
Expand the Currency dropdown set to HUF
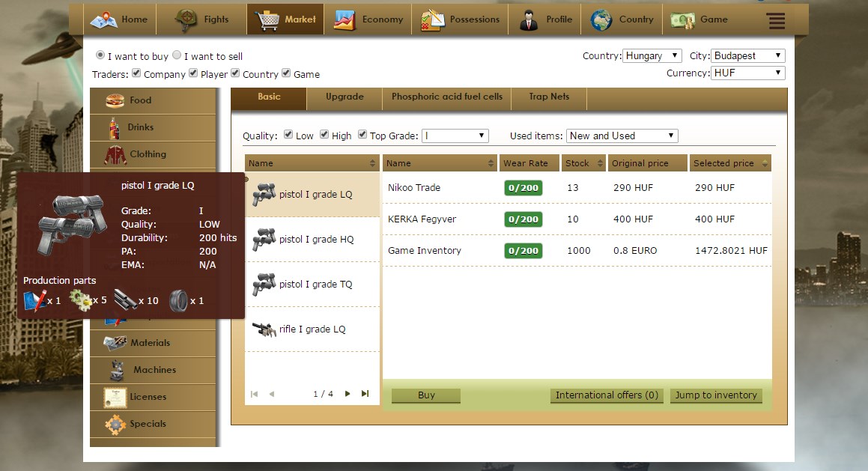click(748, 73)
